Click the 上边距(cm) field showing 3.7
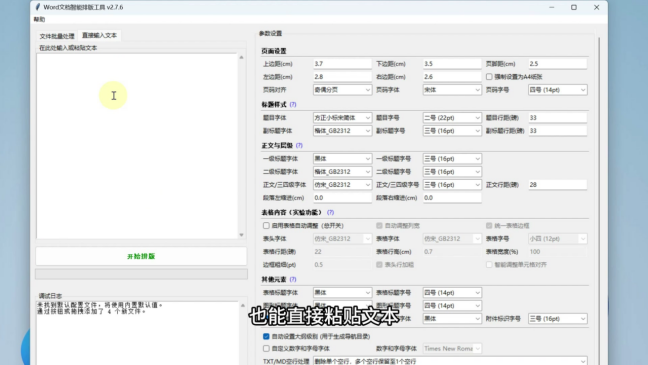This screenshot has height=365, width=648. point(342,64)
